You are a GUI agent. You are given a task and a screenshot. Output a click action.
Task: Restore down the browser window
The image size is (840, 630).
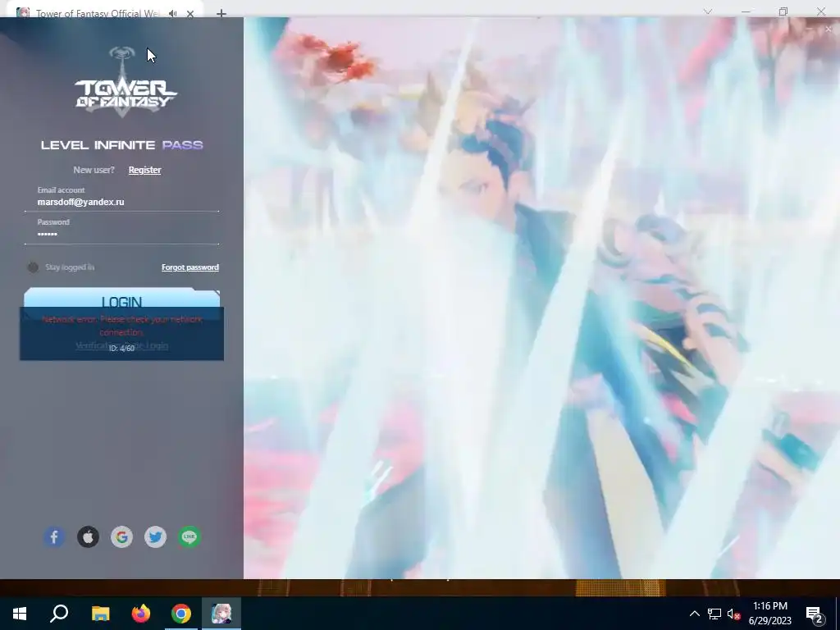(783, 11)
